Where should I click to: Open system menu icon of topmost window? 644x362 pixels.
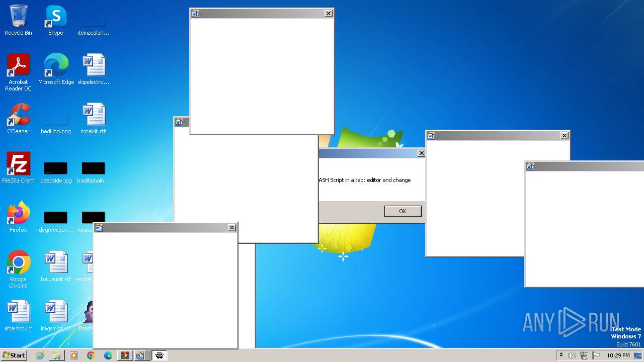195,14
